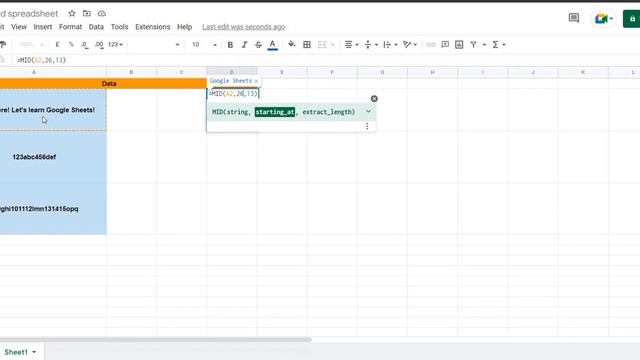640x360 pixels.
Task: Open the Format menu
Action: click(70, 27)
